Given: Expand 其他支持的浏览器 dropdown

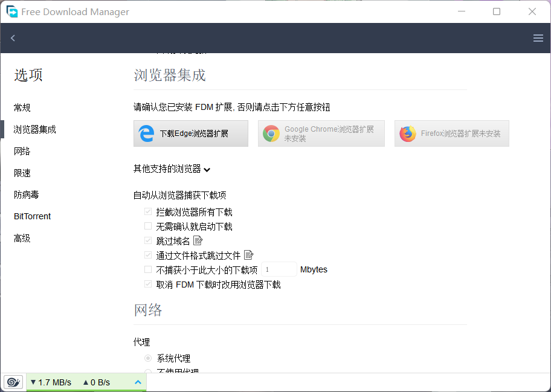Looking at the screenshot, I should point(172,169).
